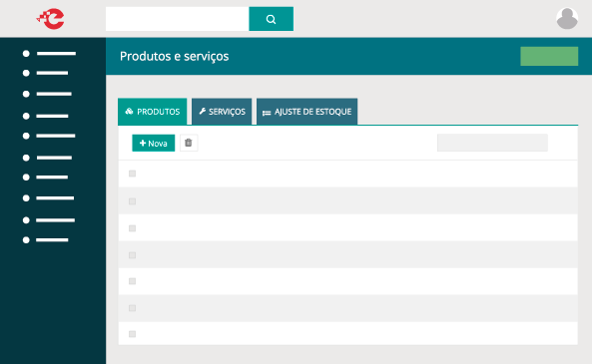Image resolution: width=592 pixels, height=364 pixels.
Task: Select the fifth sidebar menu item
Action: [49, 136]
